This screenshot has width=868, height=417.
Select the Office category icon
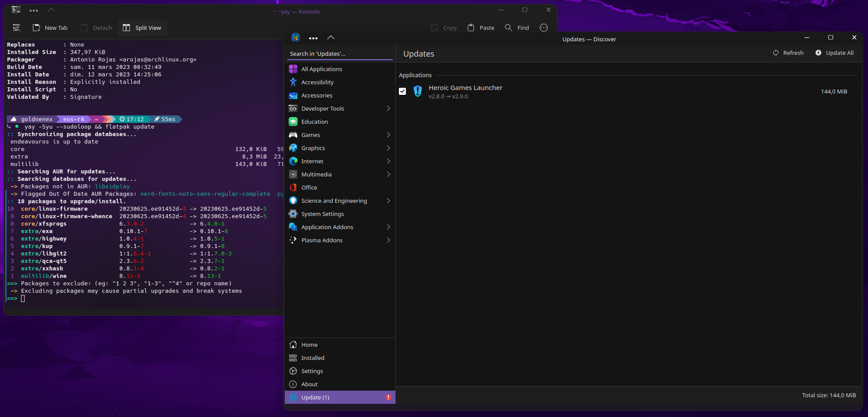click(x=293, y=187)
